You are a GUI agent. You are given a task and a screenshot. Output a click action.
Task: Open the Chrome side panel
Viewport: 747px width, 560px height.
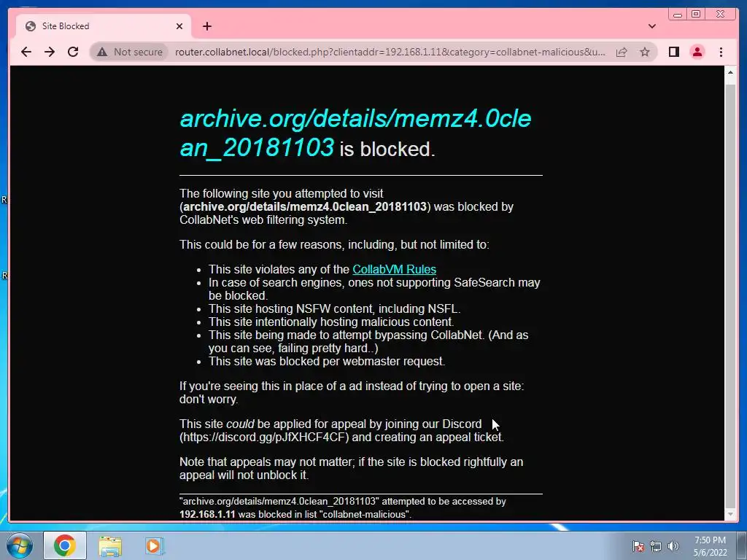tap(673, 52)
